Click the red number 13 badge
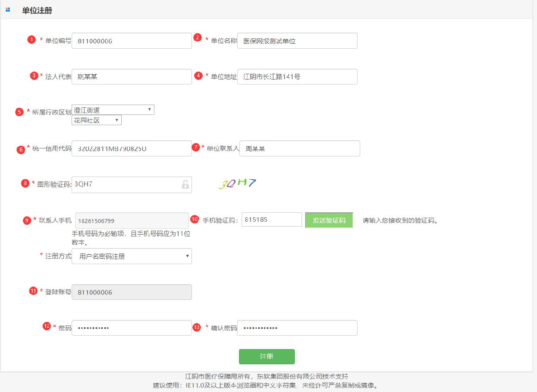Image resolution: width=537 pixels, height=392 pixels. (x=196, y=327)
